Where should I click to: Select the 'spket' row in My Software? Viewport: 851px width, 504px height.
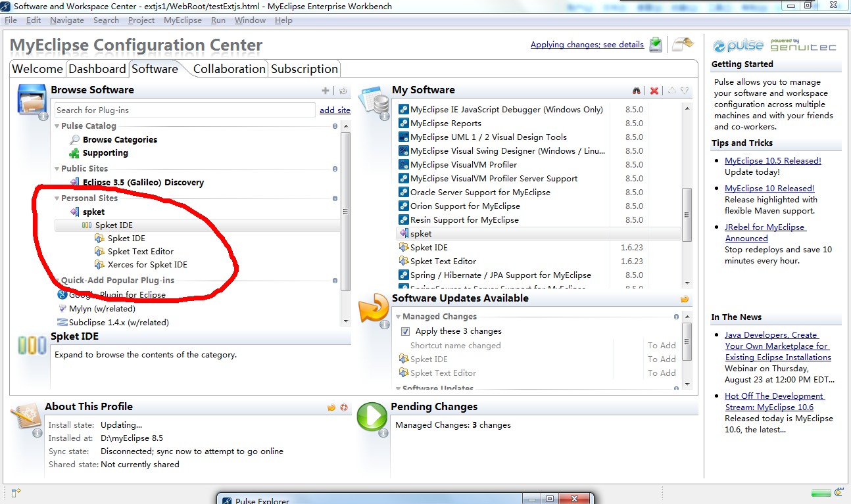[538, 234]
